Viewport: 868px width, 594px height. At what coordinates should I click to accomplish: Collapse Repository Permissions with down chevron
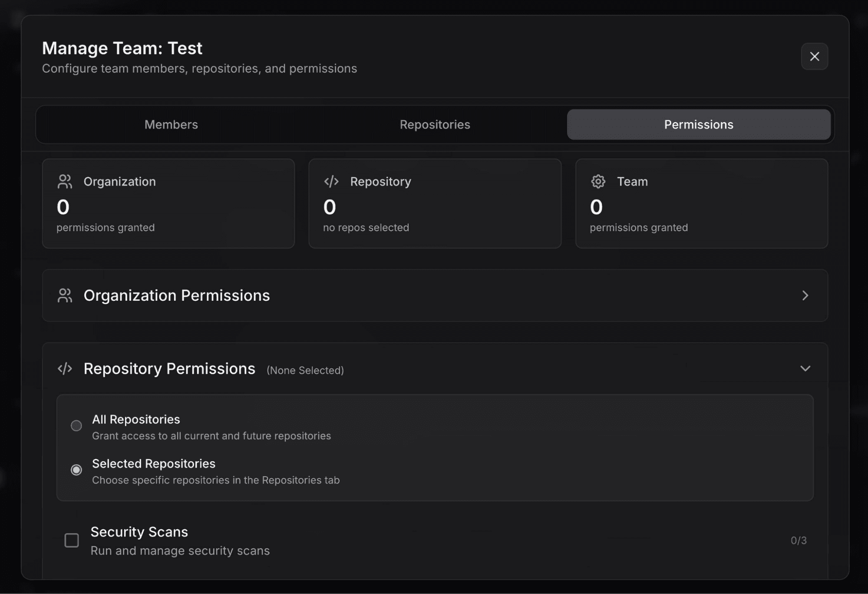point(805,369)
